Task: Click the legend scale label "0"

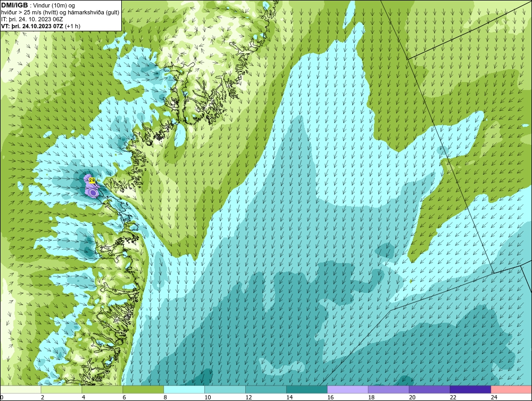Action: point(2,397)
